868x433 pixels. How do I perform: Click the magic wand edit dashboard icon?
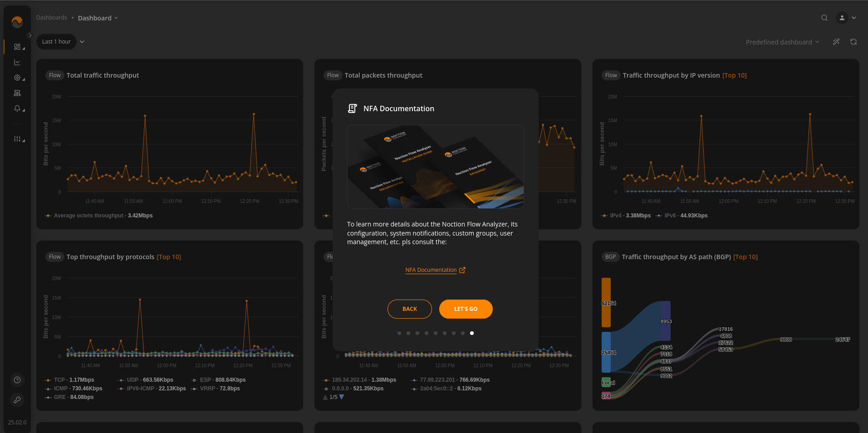click(x=836, y=42)
